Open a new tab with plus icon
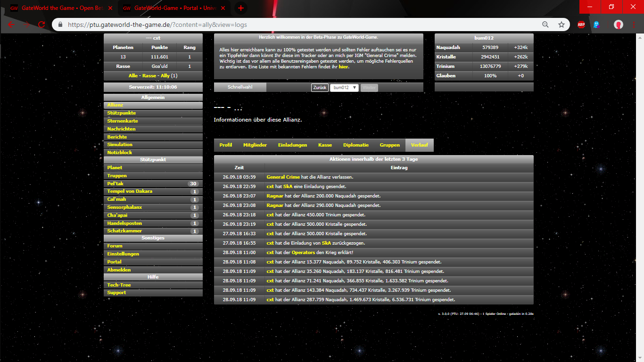This screenshot has height=362, width=644. click(241, 8)
